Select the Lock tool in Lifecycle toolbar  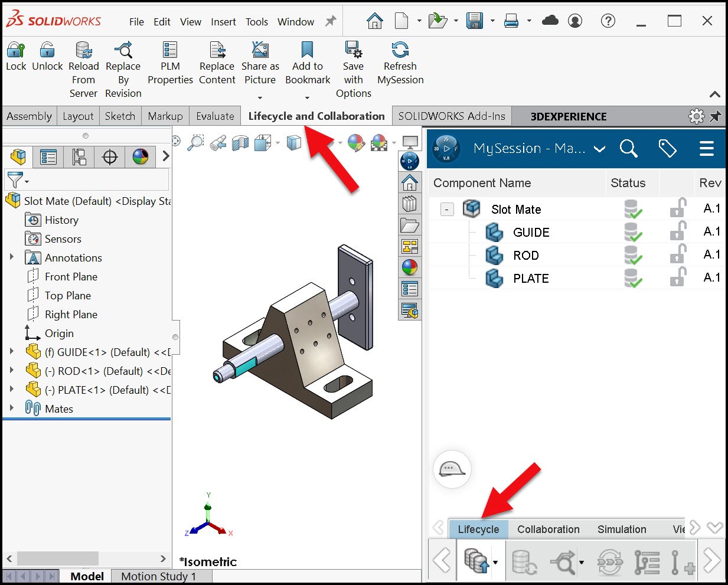pos(16,56)
